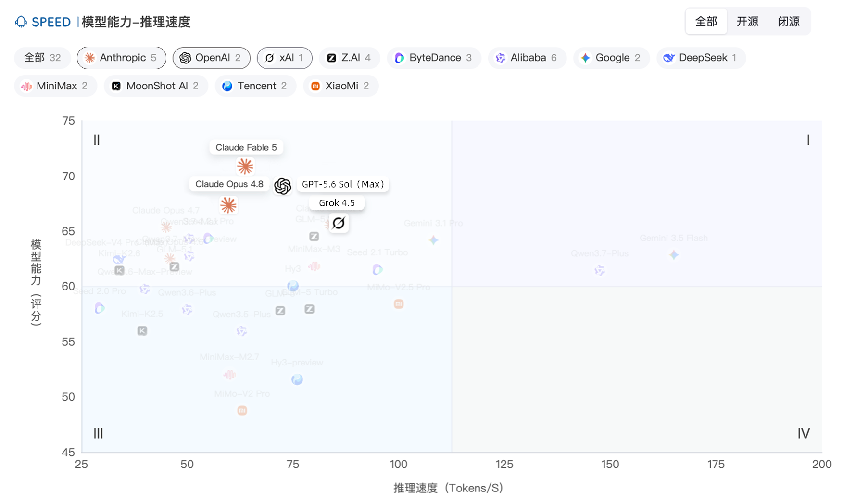This screenshot has height=504, width=843.
Task: Click the faded "Qwen3.7-Plus" label
Action: click(600, 253)
